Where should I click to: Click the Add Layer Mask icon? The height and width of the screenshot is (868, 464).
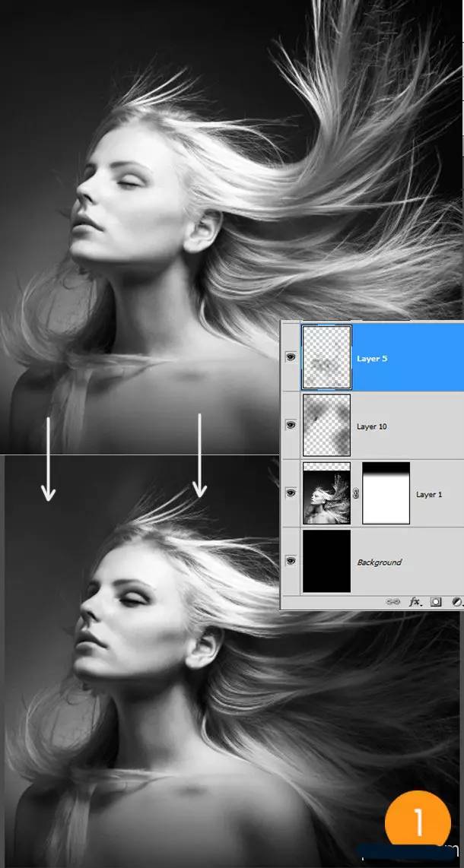pos(437,601)
